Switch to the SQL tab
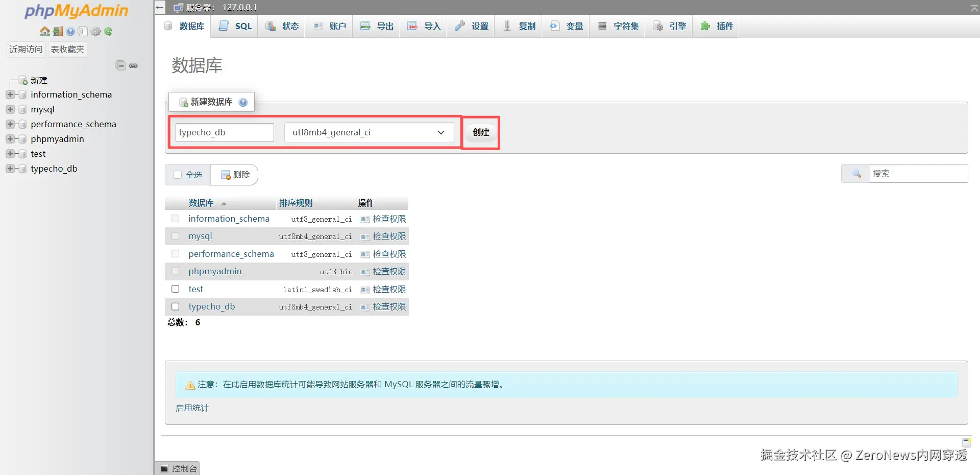 [235, 26]
